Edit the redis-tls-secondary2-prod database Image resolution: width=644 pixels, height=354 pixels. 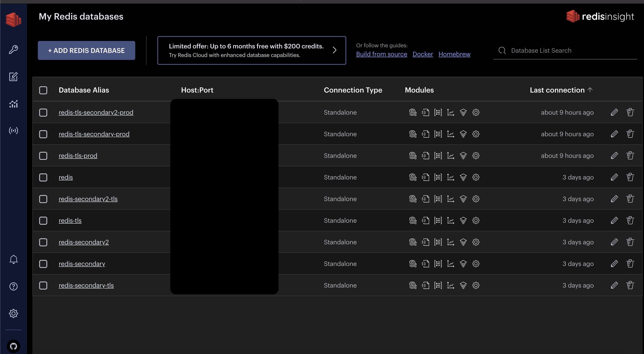[614, 112]
